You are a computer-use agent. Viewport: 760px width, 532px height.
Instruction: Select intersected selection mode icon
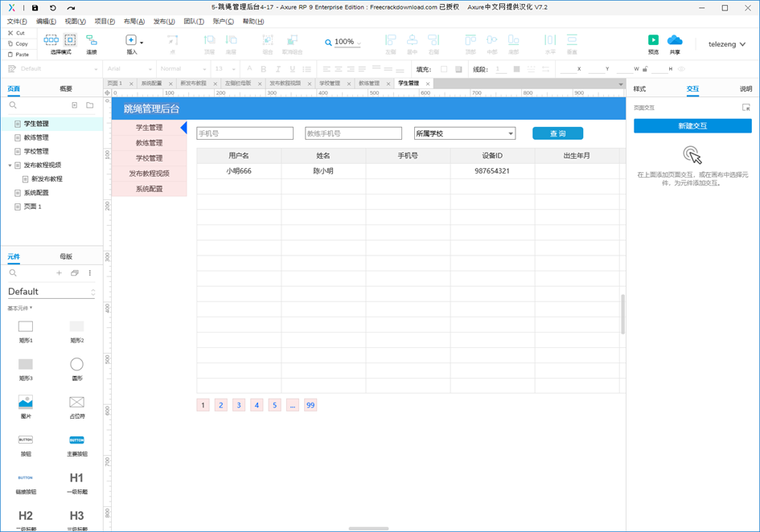[x=51, y=39]
